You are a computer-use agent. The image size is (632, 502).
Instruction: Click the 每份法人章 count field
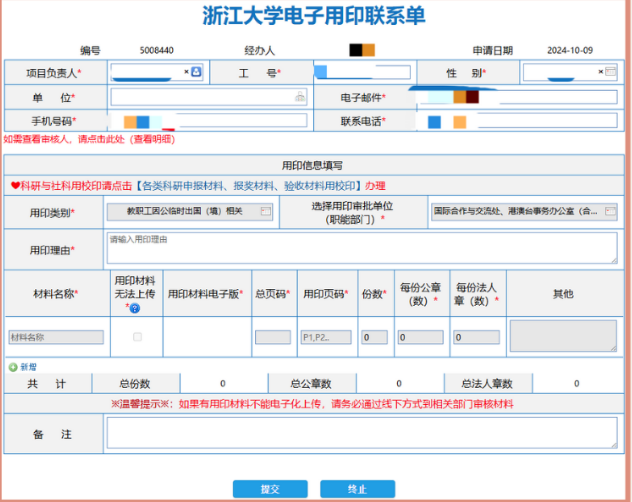tap(476, 338)
